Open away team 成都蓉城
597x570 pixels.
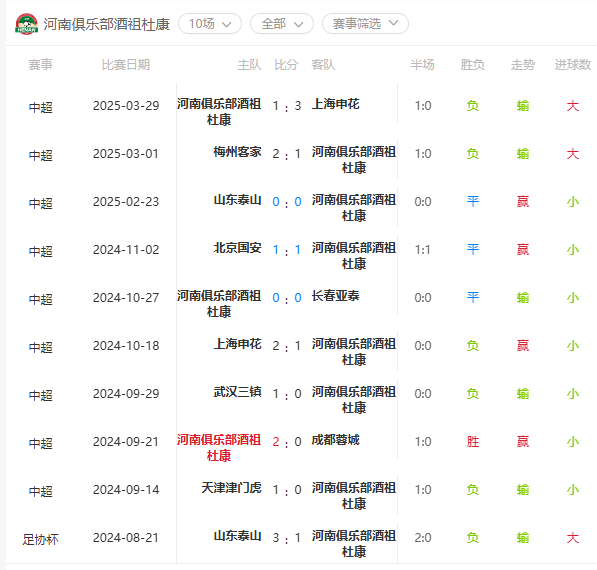pyautogui.click(x=335, y=440)
